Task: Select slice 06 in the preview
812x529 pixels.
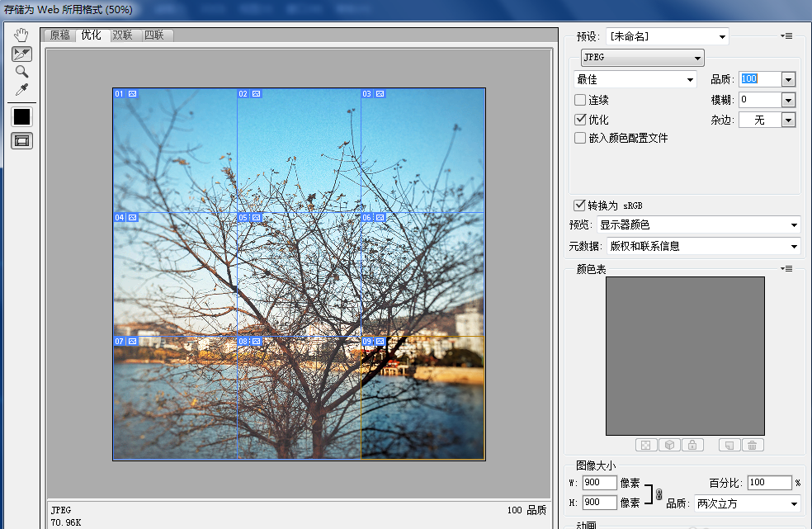Action: click(x=423, y=274)
